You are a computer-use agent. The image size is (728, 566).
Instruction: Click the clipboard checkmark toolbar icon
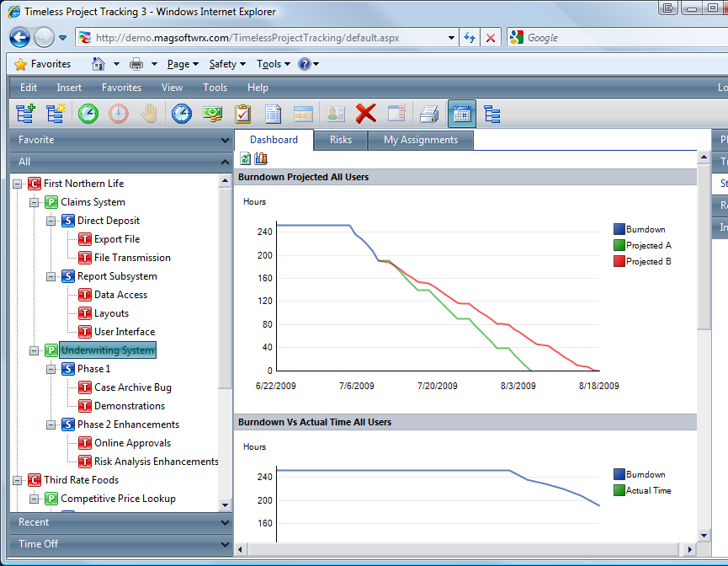[x=243, y=114]
